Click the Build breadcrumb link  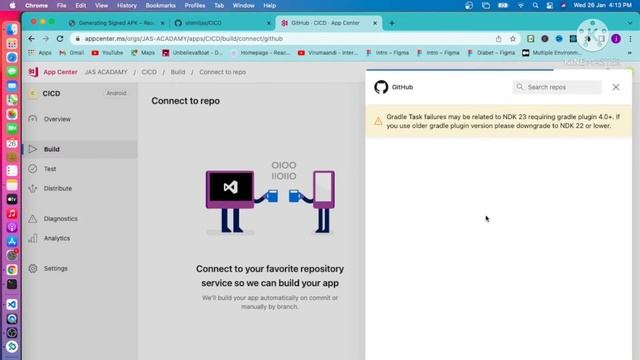(178, 72)
